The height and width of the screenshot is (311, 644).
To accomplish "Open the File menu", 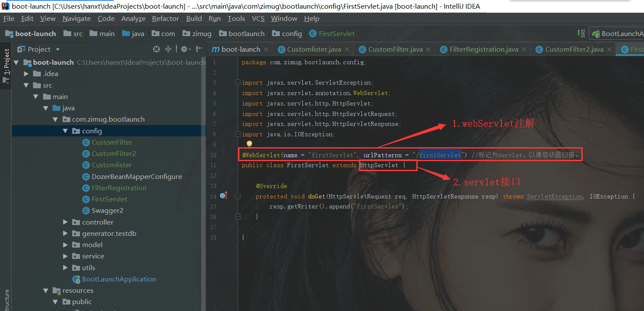I will pos(9,19).
